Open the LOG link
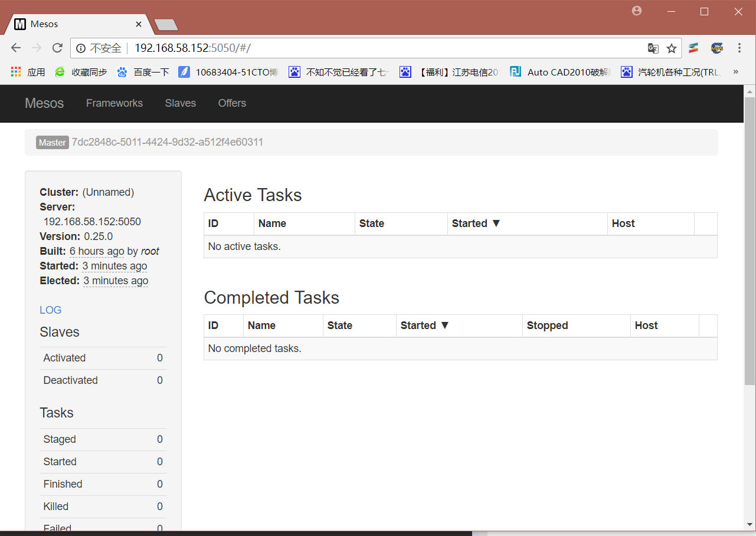This screenshot has height=536, width=756. point(51,310)
